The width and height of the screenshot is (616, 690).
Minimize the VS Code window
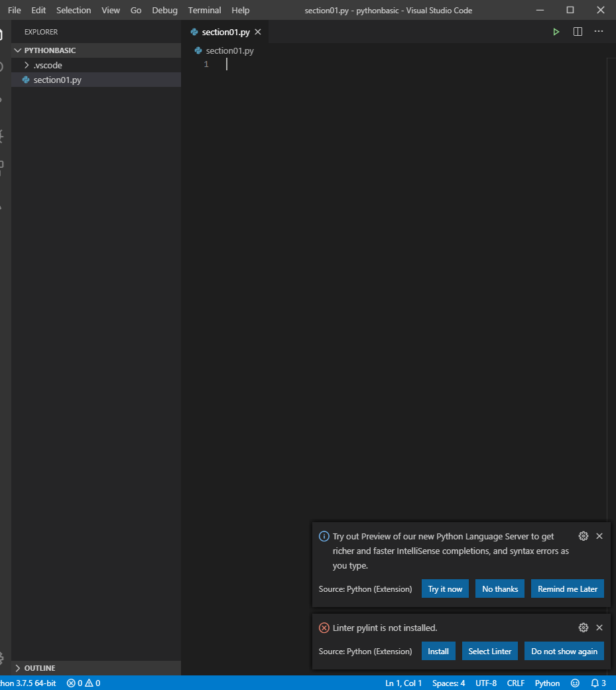point(540,10)
